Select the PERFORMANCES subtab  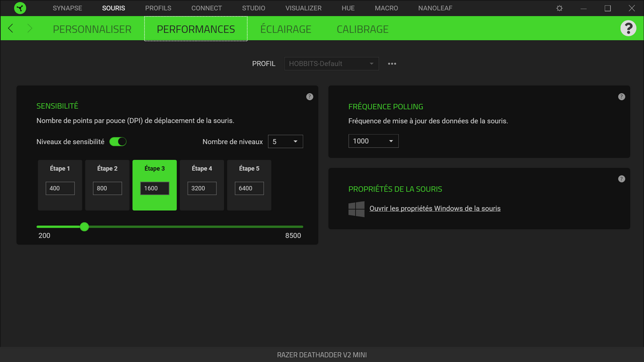[196, 29]
